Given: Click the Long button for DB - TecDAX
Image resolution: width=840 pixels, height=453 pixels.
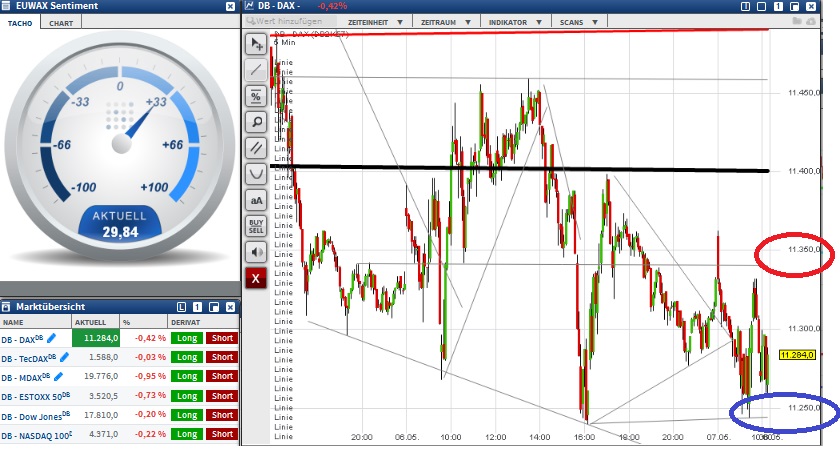Looking at the screenshot, I should [187, 357].
